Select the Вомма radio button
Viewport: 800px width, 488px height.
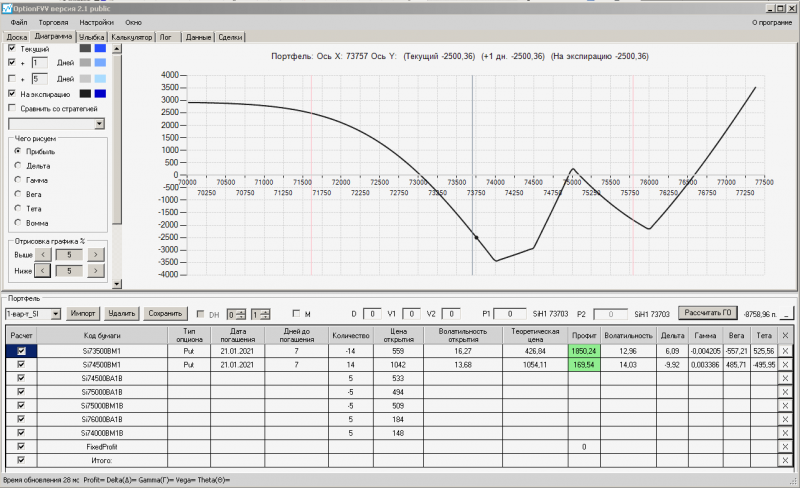pyautogui.click(x=18, y=223)
